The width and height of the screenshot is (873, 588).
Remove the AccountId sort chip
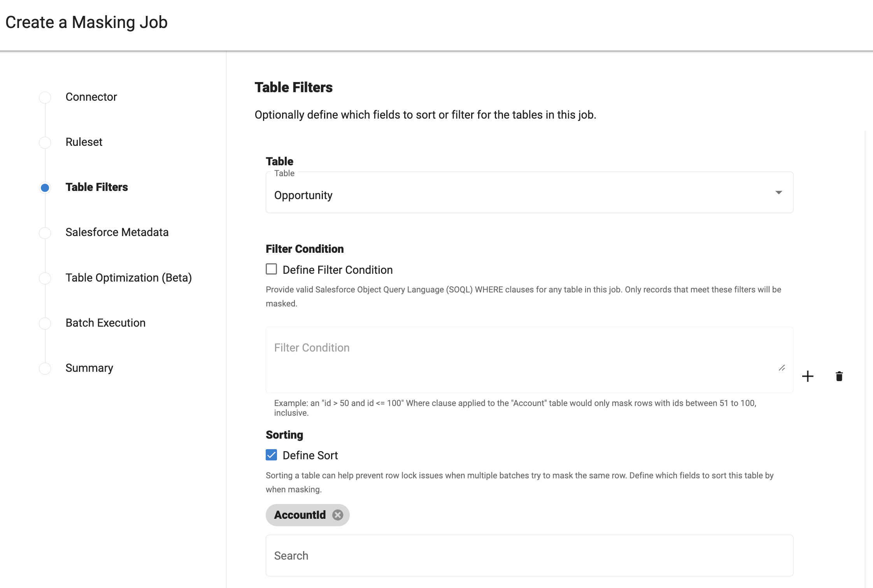pyautogui.click(x=338, y=515)
